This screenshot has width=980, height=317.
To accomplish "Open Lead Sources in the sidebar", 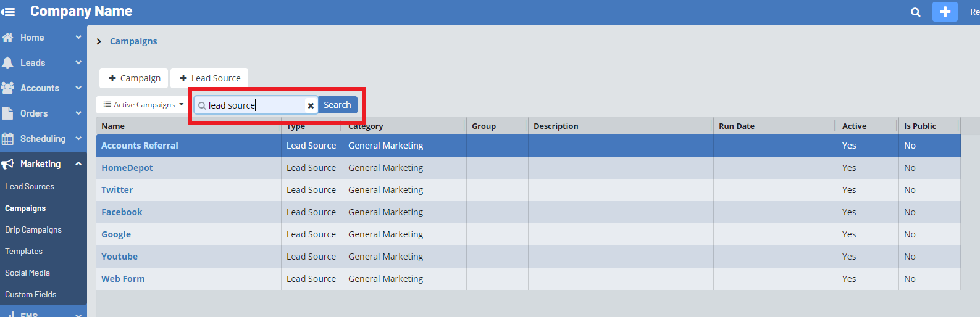I will (30, 187).
